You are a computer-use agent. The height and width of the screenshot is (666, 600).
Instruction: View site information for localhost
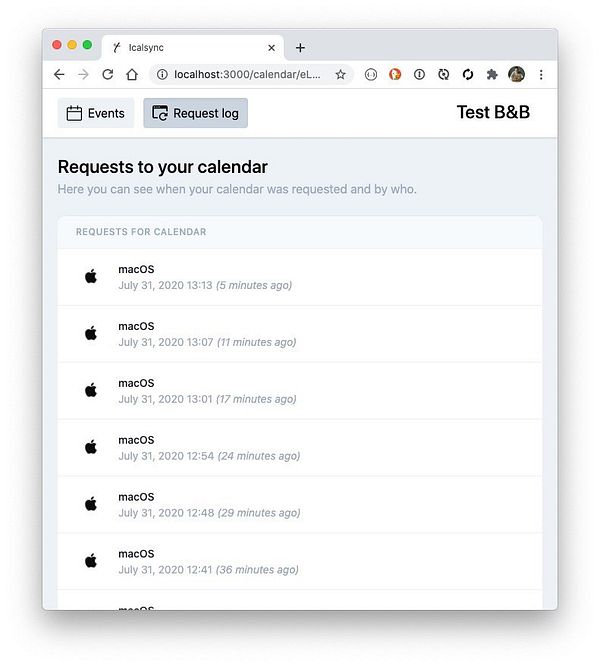(162, 74)
